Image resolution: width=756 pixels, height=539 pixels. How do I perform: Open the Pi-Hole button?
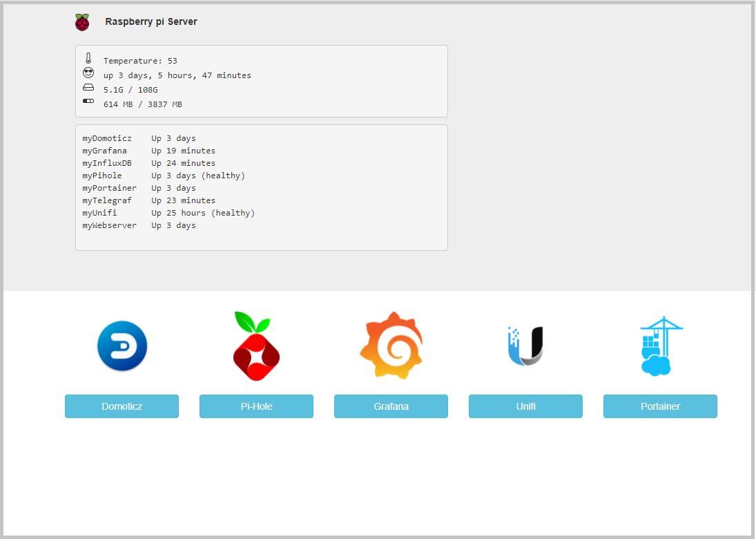point(256,406)
